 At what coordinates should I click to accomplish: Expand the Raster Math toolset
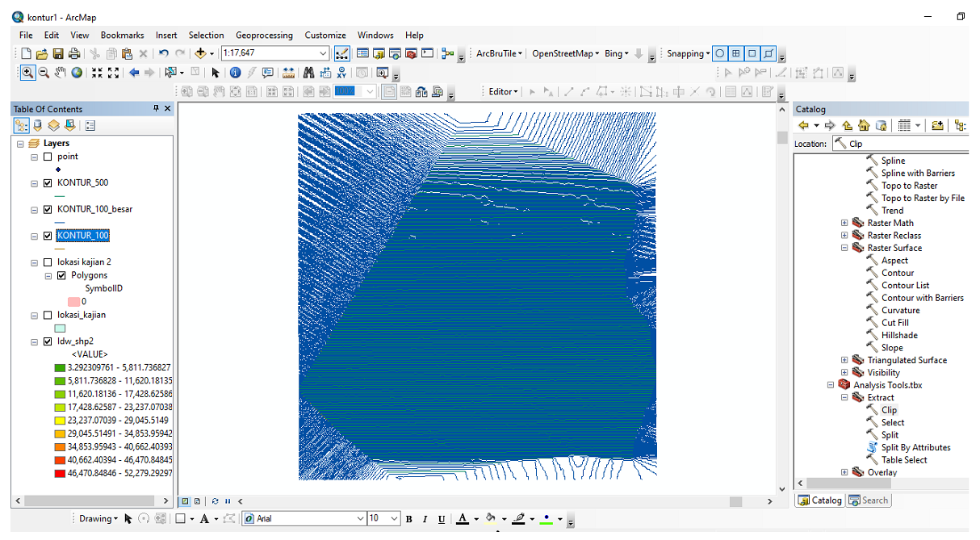click(844, 223)
